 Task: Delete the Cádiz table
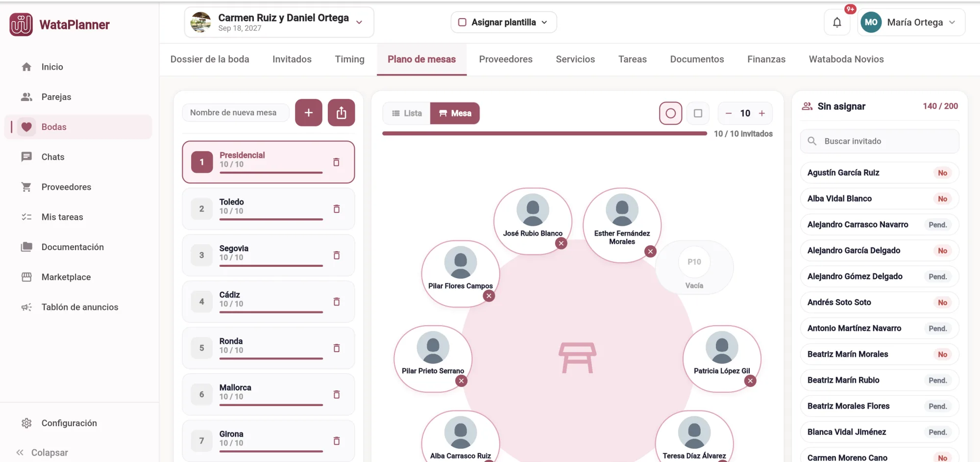click(337, 302)
